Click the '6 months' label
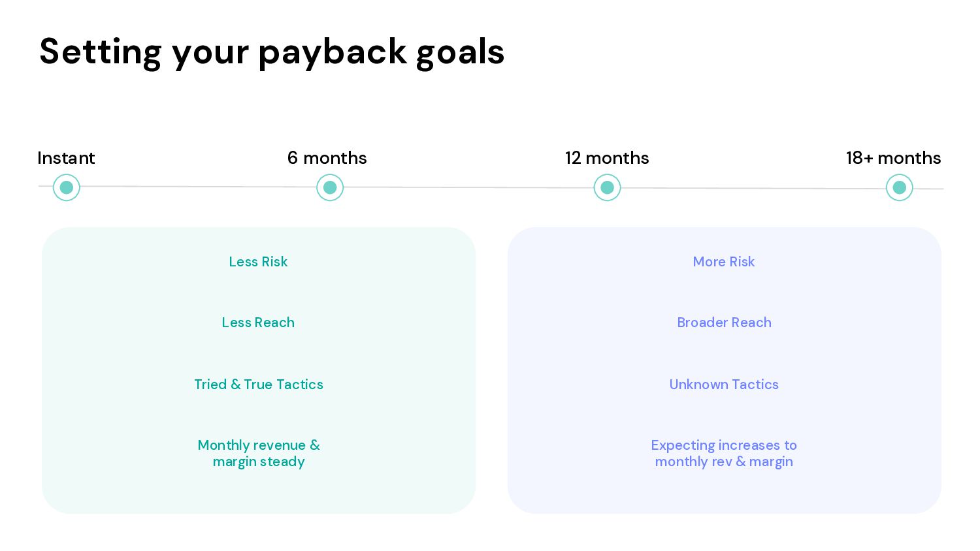The image size is (980, 551). [327, 158]
